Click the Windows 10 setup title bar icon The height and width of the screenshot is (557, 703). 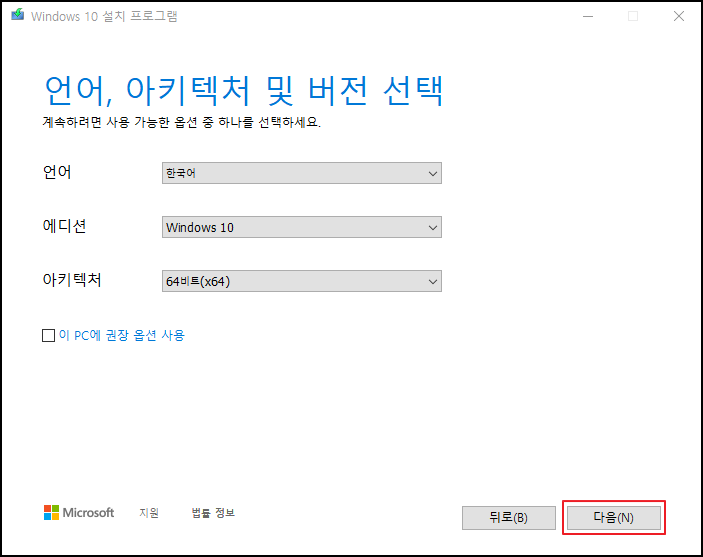(17, 15)
